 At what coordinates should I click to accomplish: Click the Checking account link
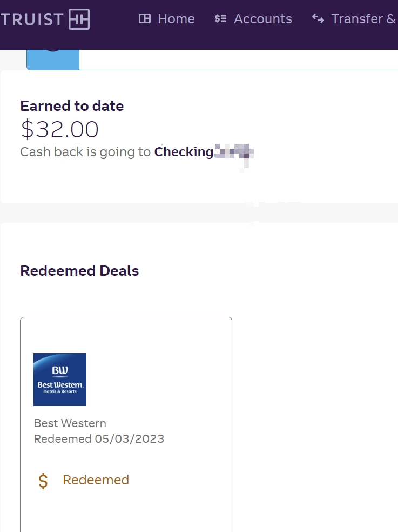pyautogui.click(x=184, y=152)
